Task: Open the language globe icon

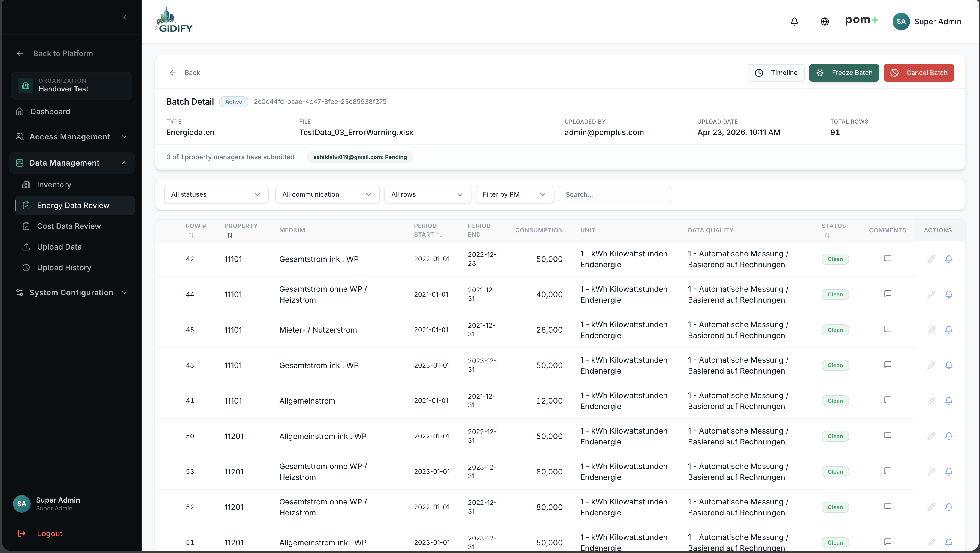Action: click(x=824, y=22)
